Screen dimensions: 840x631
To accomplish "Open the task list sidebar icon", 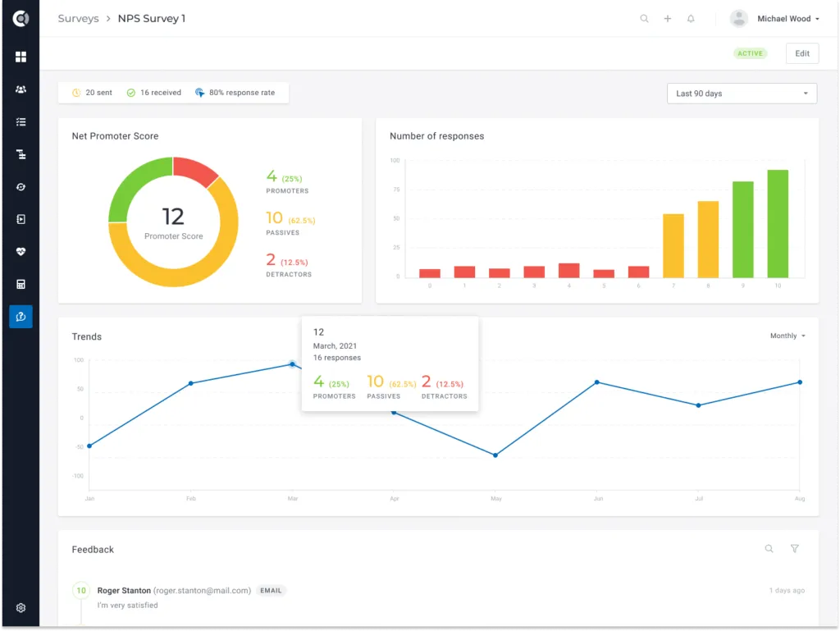I will (21, 122).
